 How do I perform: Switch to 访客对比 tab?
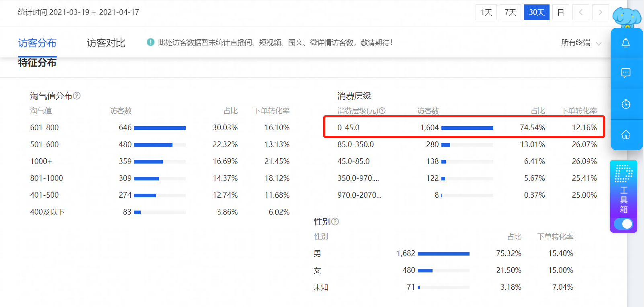106,43
